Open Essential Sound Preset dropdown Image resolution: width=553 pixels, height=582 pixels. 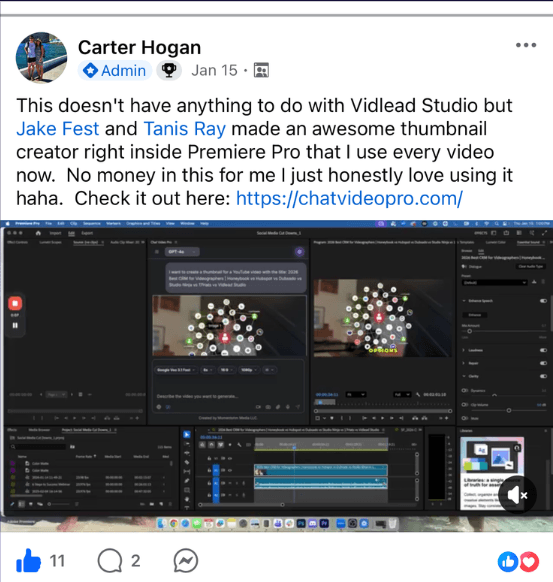pyautogui.click(x=494, y=283)
